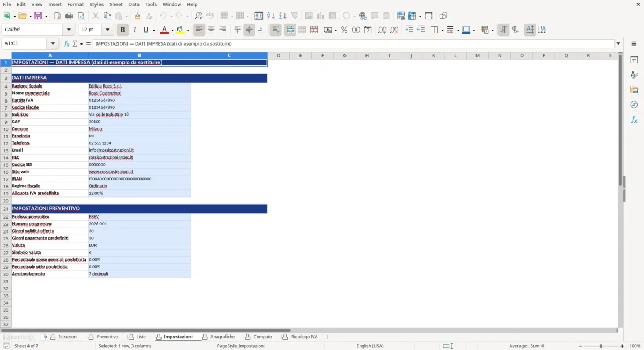The height and width of the screenshot is (350, 644).
Task: Click the Clear Direct Formatting icon
Action: pyautogui.click(x=150, y=16)
